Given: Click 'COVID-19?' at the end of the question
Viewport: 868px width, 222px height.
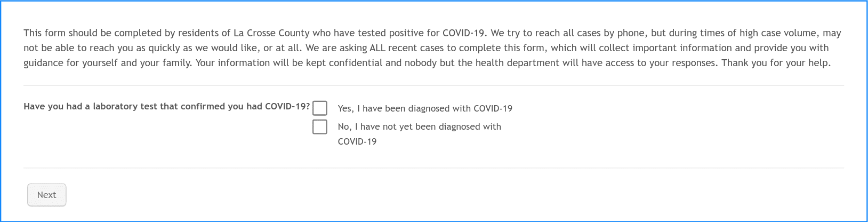Looking at the screenshot, I should [287, 106].
